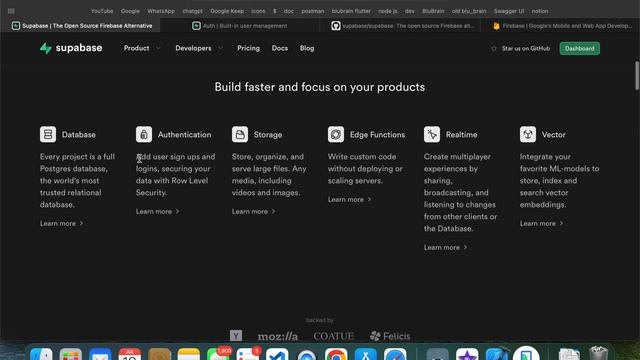Open the Pricing nav item
640x360 pixels.
click(248, 48)
